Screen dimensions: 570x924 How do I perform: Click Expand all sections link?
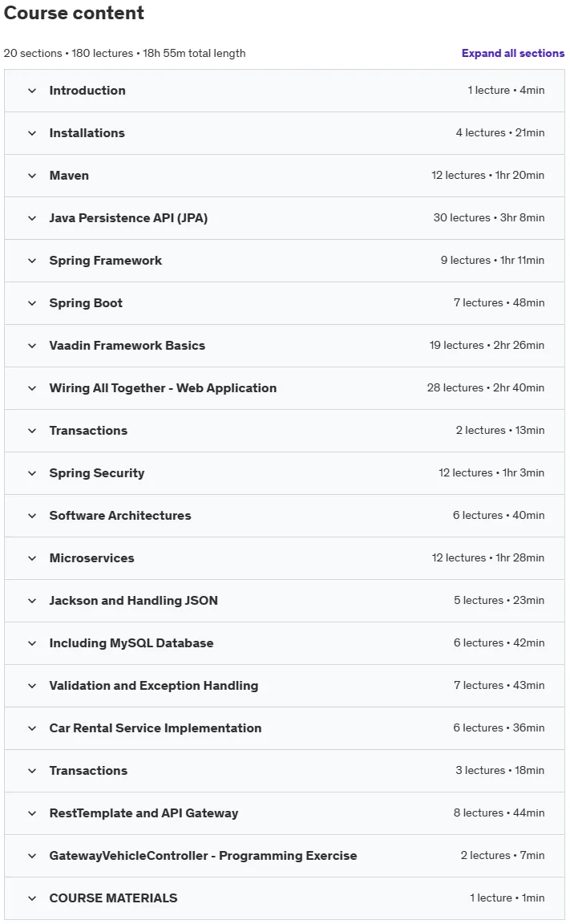513,53
